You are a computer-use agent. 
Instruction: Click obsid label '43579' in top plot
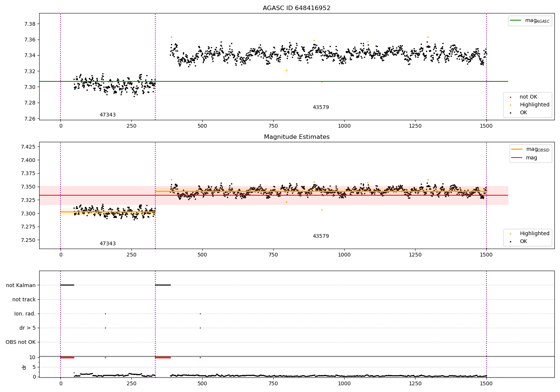pyautogui.click(x=321, y=108)
